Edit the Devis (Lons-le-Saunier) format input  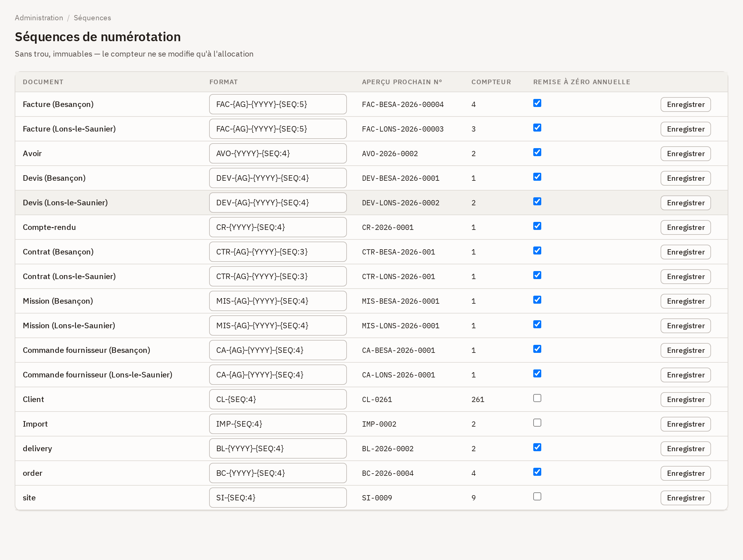pos(278,203)
